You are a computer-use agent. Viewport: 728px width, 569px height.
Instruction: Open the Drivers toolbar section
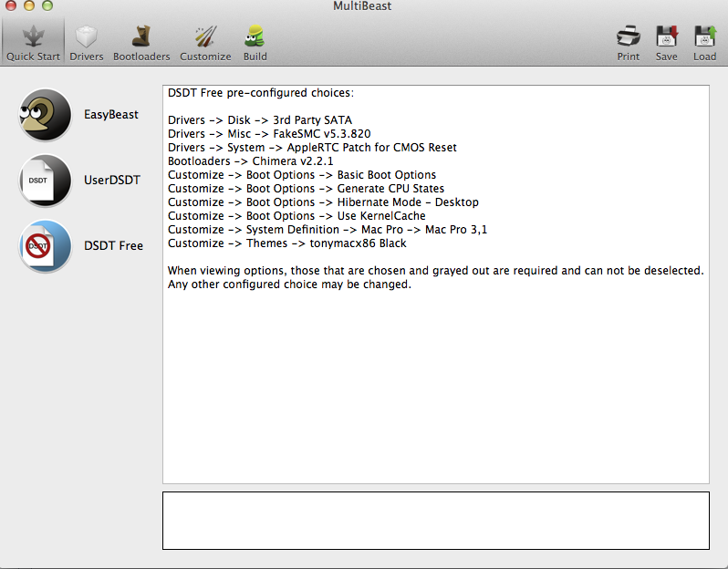pyautogui.click(x=87, y=43)
